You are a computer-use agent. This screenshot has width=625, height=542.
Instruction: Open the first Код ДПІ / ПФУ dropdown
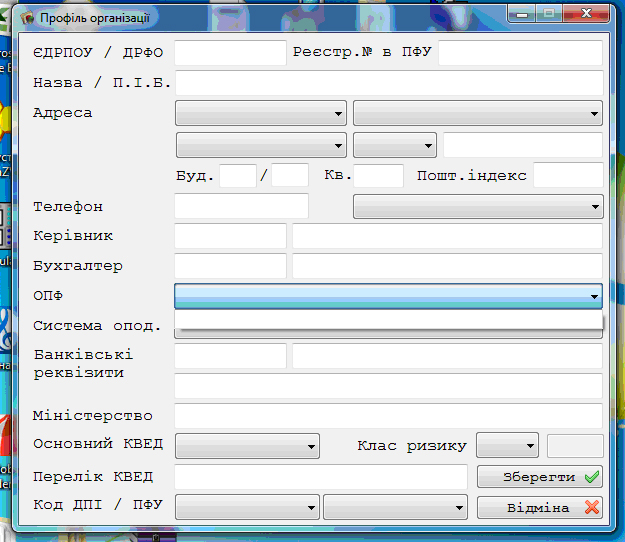click(247, 507)
